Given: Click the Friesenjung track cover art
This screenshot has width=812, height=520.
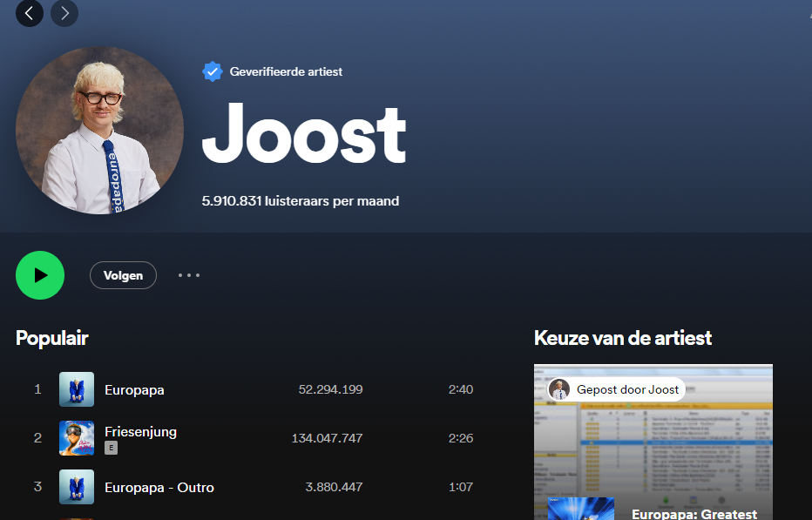Looking at the screenshot, I should tap(77, 437).
